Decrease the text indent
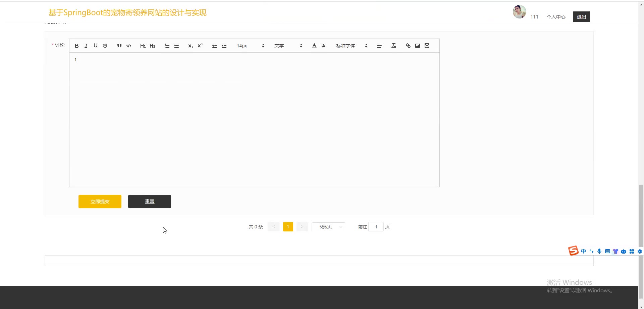This screenshot has height=309, width=644. coord(215,46)
